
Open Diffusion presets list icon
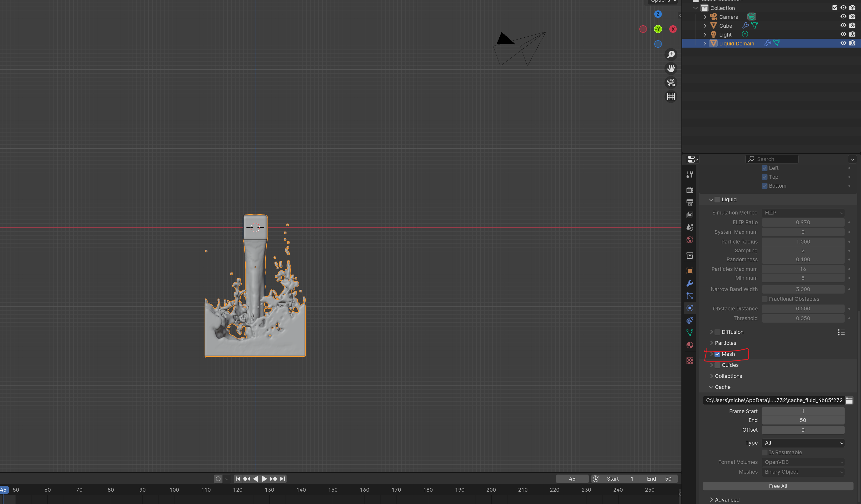(x=841, y=332)
